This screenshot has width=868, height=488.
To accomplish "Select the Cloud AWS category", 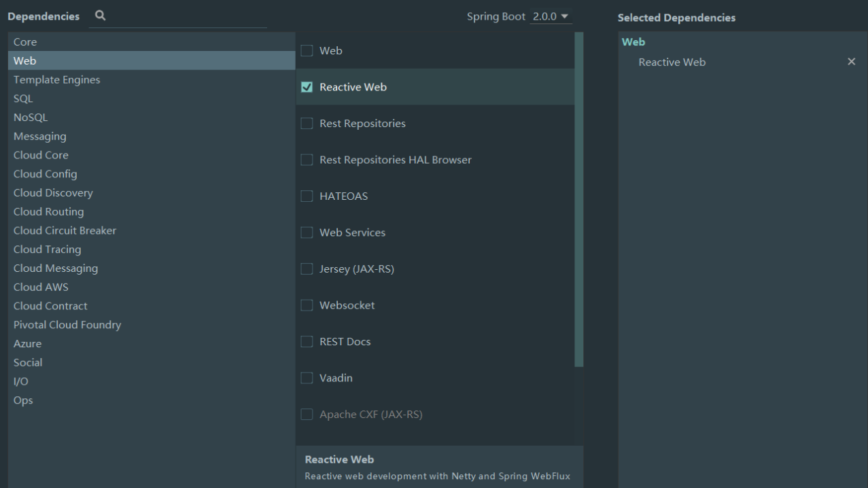I will coord(152,287).
